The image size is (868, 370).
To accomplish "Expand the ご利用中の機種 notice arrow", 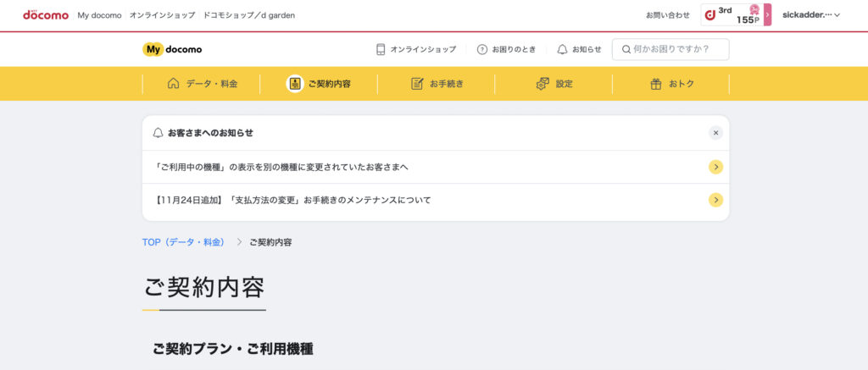I will click(715, 167).
